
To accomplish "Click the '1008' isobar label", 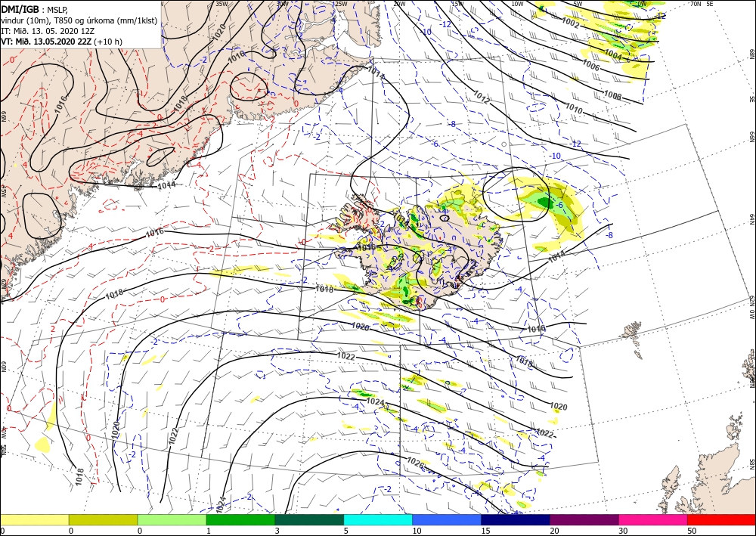I will [612, 95].
